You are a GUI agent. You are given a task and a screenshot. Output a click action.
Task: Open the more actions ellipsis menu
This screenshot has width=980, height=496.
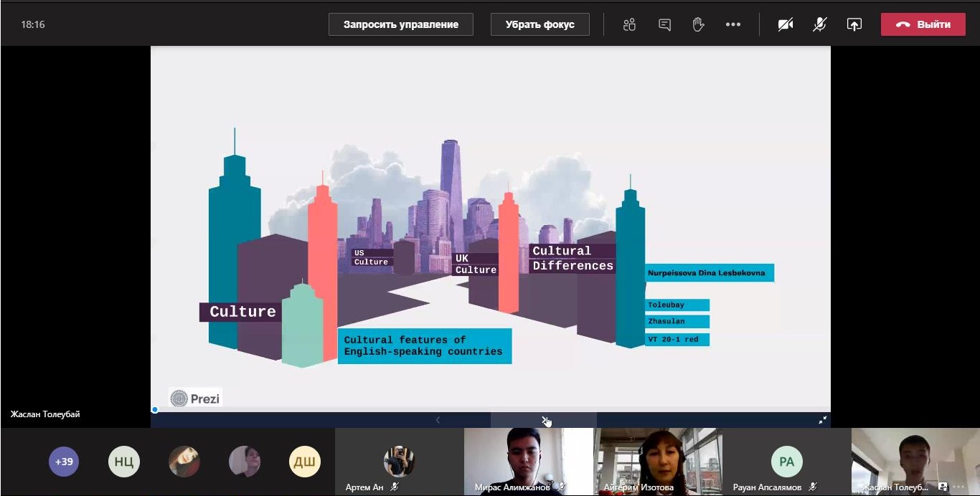point(732,24)
